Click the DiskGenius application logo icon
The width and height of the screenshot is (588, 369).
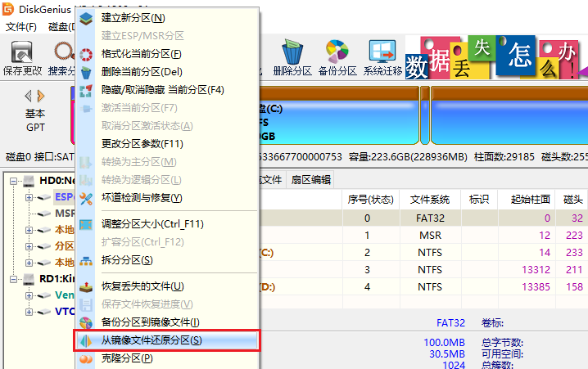point(8,9)
